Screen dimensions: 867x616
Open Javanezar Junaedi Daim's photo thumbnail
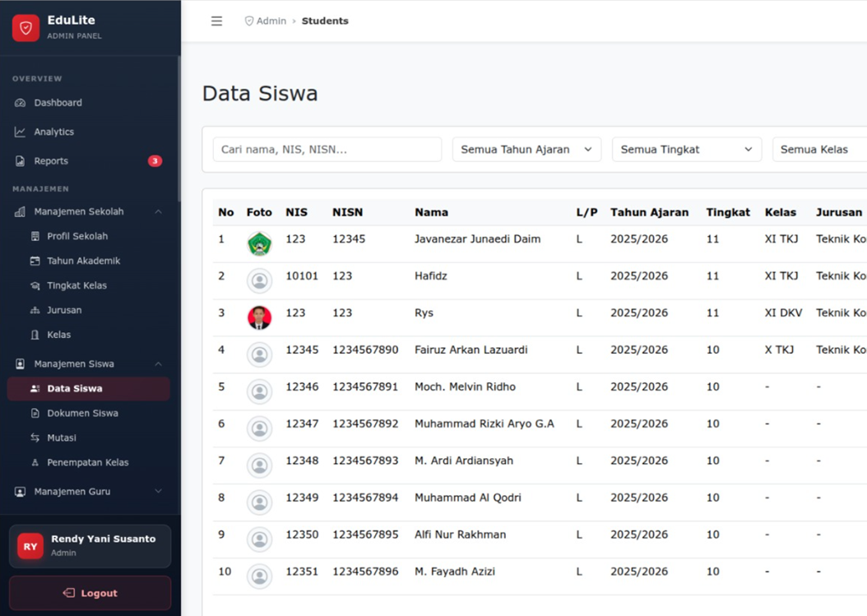tap(259, 244)
